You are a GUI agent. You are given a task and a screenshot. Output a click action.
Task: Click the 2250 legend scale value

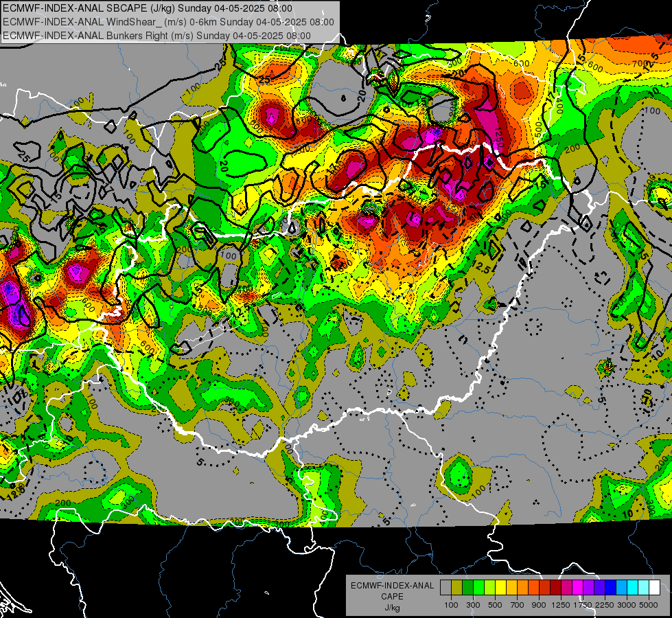[x=605, y=605]
